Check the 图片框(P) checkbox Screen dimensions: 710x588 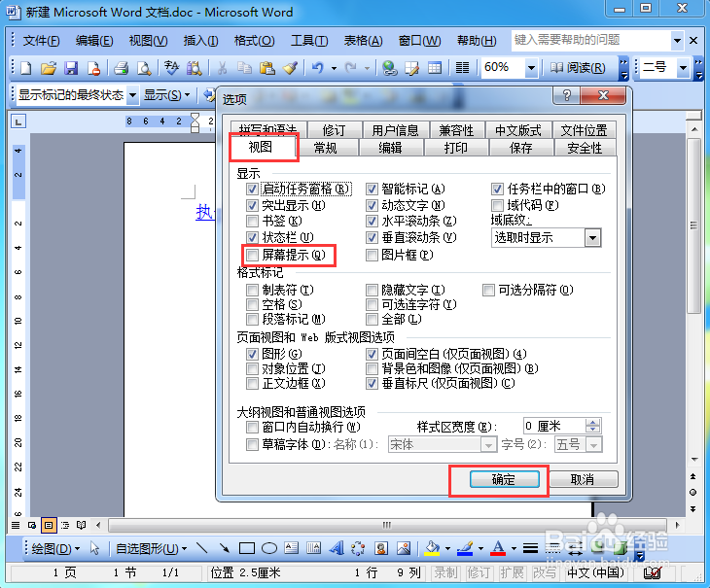pyautogui.click(x=372, y=255)
